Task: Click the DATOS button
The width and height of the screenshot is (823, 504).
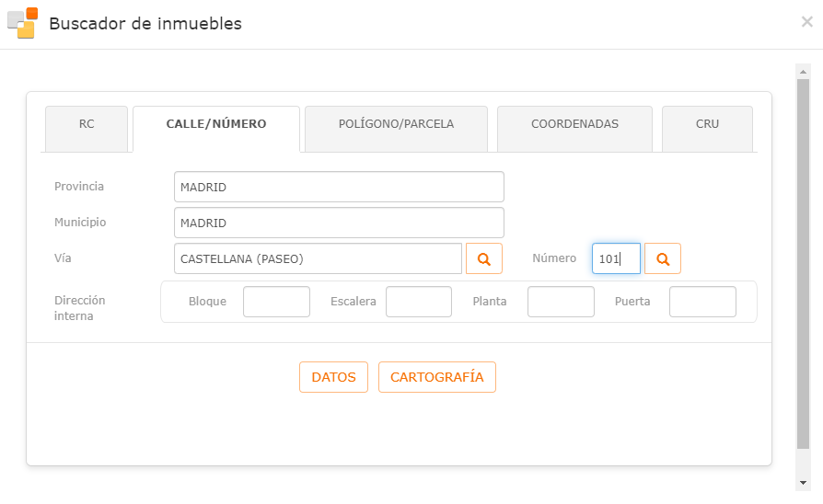Action: [334, 377]
